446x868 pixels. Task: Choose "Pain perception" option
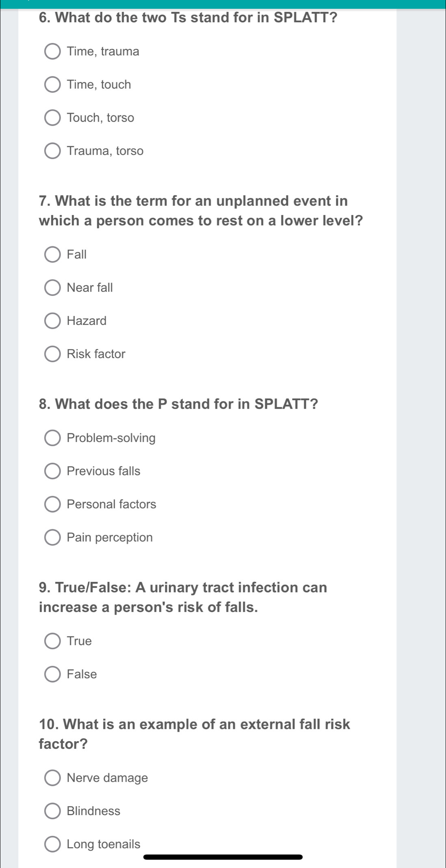tap(53, 537)
